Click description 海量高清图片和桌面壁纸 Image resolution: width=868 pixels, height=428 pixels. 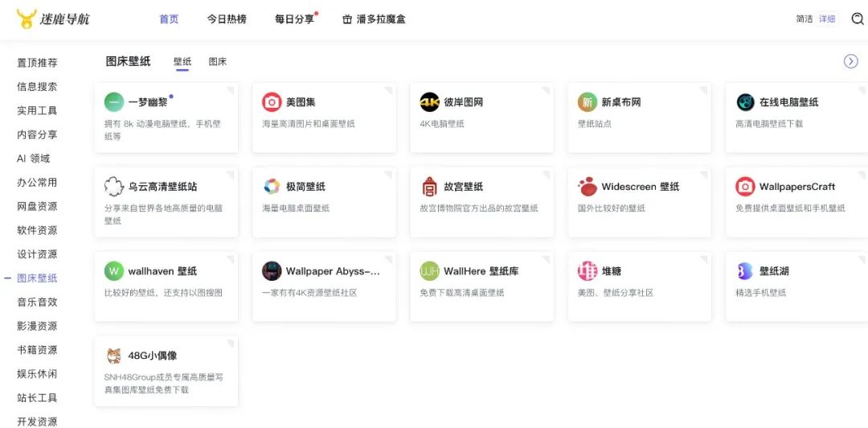309,124
